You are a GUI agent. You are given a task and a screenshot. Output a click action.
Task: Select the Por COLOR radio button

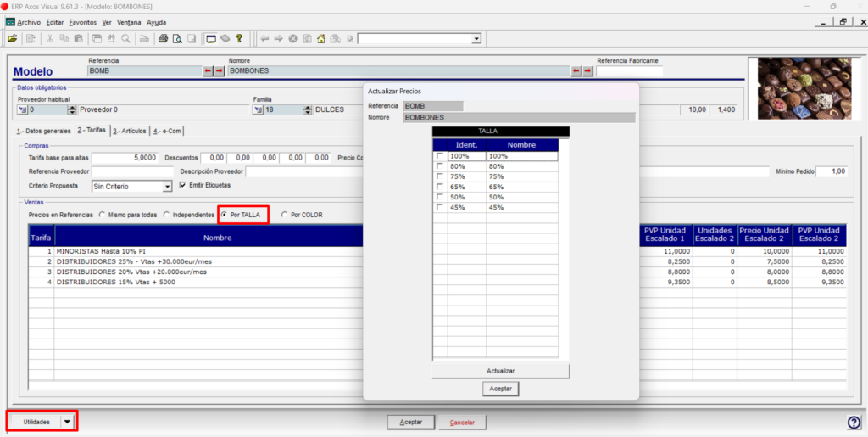[285, 215]
